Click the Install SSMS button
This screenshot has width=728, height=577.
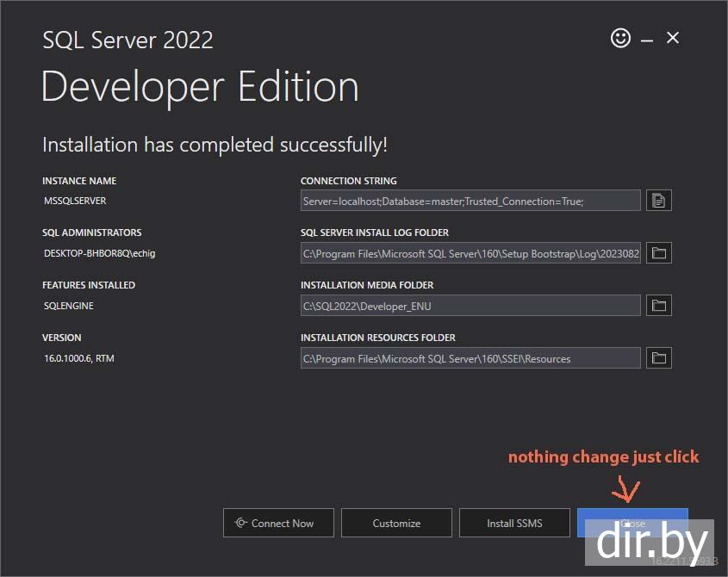pos(514,523)
